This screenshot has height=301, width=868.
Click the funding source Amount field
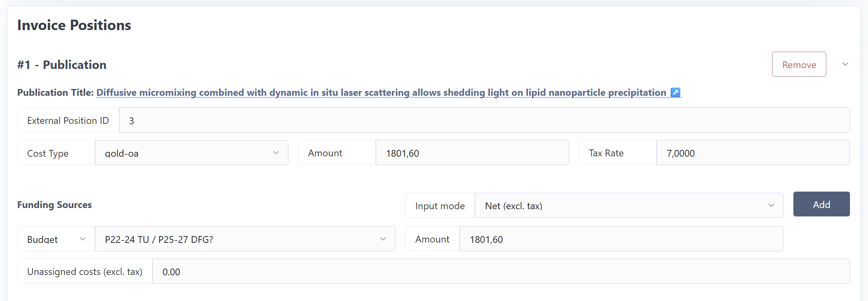[621, 239]
